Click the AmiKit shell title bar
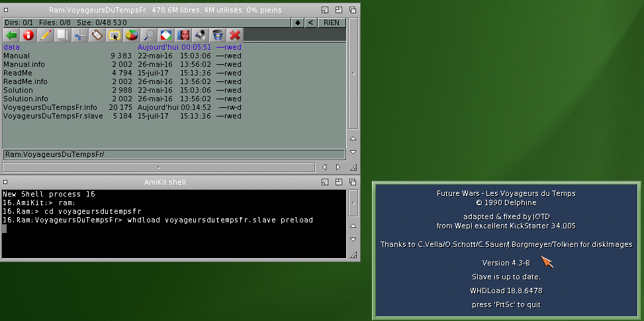The image size is (644, 321). click(165, 182)
